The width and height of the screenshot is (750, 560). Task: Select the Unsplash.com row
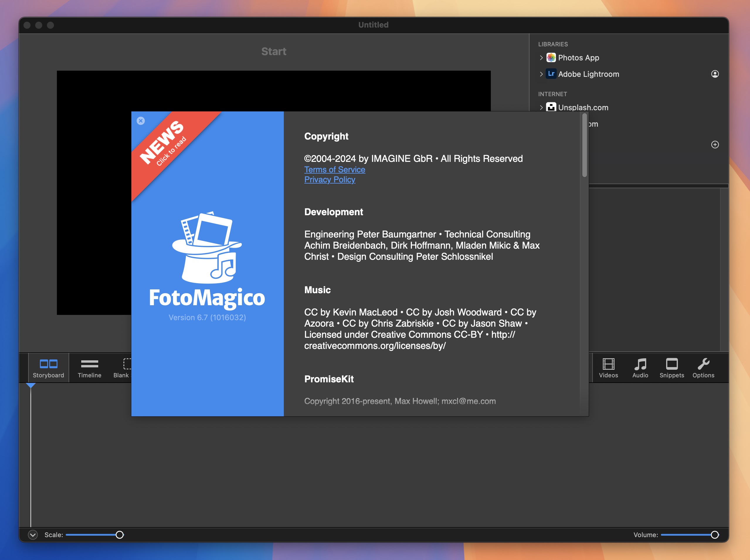[x=629, y=108]
